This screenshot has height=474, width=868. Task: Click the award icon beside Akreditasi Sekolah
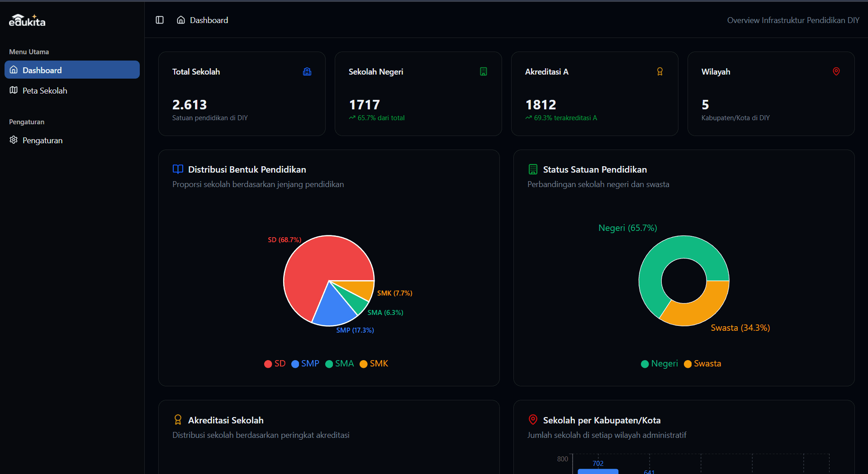point(178,420)
